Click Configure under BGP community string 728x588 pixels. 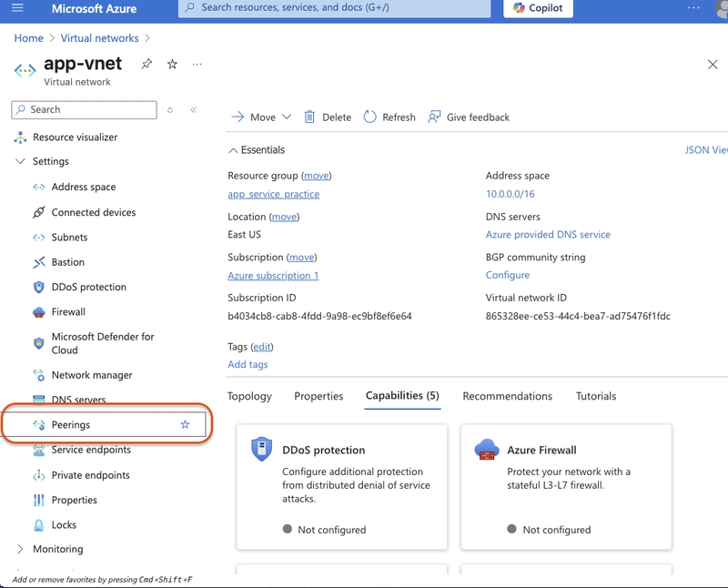coord(508,275)
